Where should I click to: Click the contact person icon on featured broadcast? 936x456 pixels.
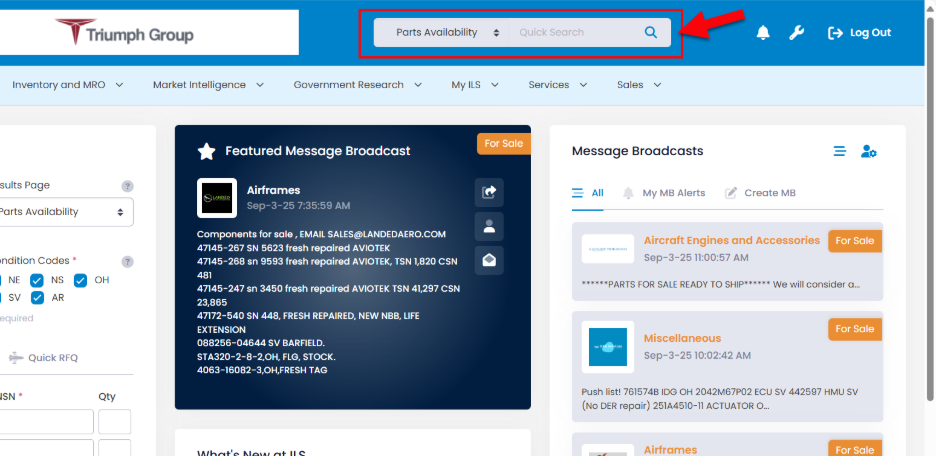(x=489, y=226)
